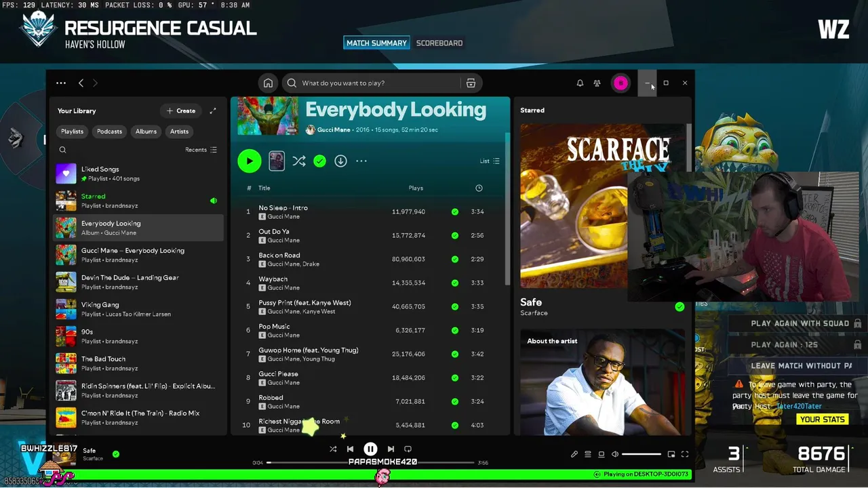Filter library by Artists
868x488 pixels.
[x=179, y=131]
